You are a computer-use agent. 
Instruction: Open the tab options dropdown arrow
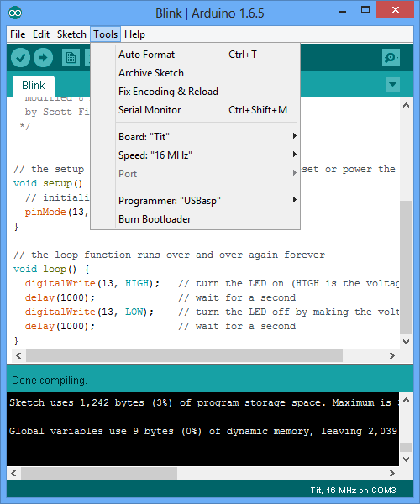click(x=392, y=85)
